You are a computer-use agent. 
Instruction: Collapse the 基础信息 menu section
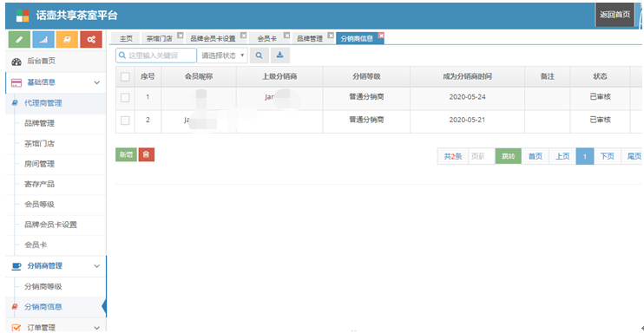pyautogui.click(x=97, y=82)
